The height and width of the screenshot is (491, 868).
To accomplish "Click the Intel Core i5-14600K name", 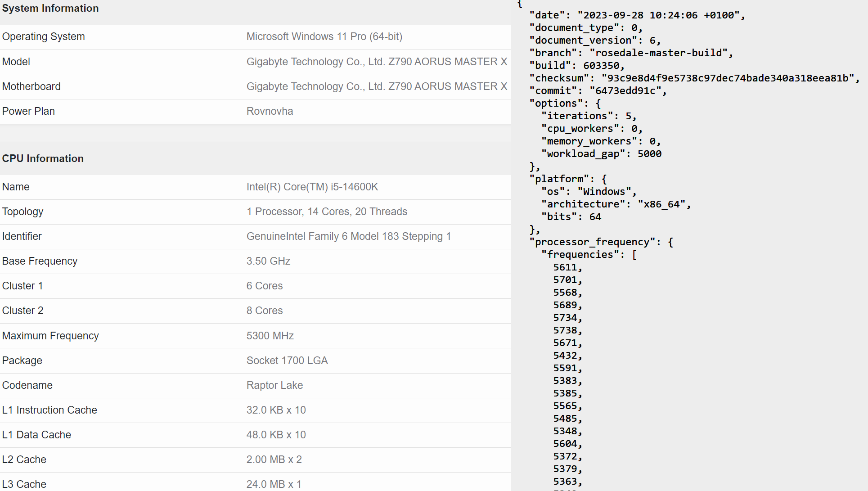I will pos(312,187).
